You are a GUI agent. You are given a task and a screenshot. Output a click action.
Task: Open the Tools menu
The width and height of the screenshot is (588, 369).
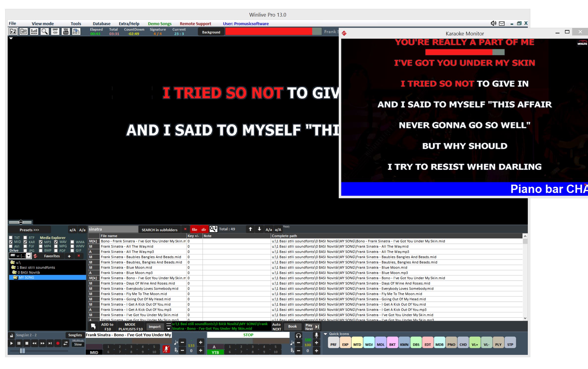[x=76, y=24]
